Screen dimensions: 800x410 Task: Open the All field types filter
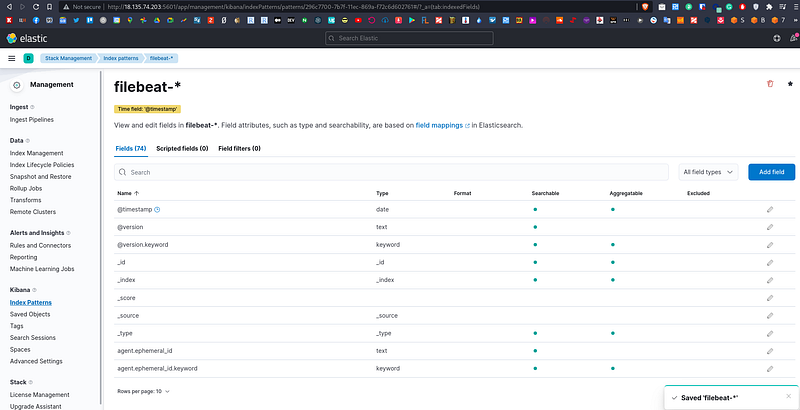click(x=708, y=172)
